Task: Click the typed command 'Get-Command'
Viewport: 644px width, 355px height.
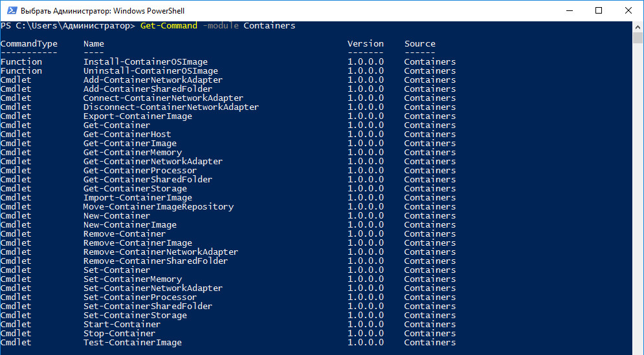Action: [x=169, y=25]
